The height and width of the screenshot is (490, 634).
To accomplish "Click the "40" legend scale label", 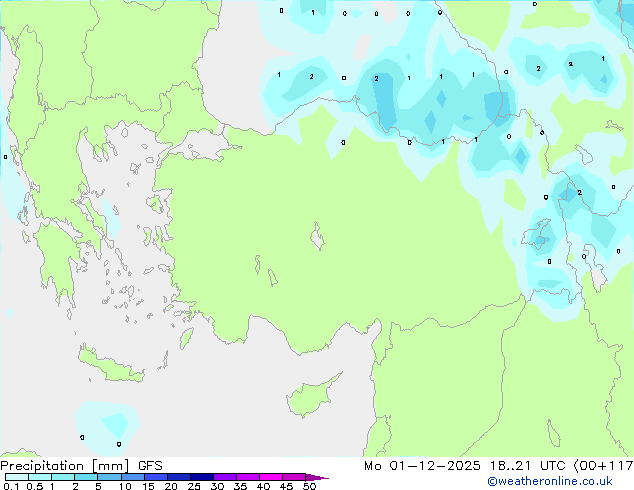I will click(263, 486).
